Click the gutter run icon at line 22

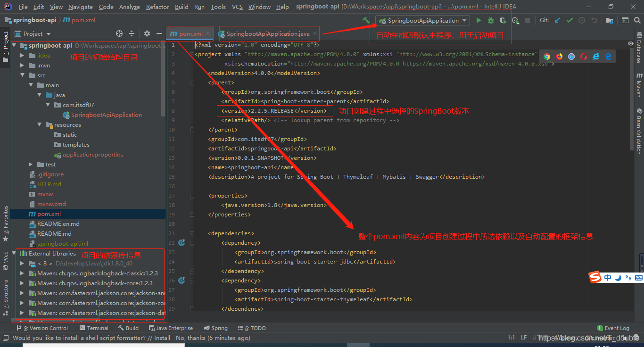click(182, 243)
